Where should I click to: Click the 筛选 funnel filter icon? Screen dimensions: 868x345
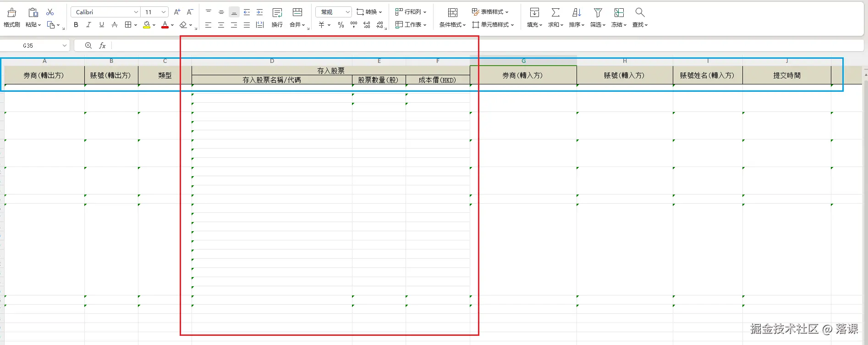coord(598,12)
